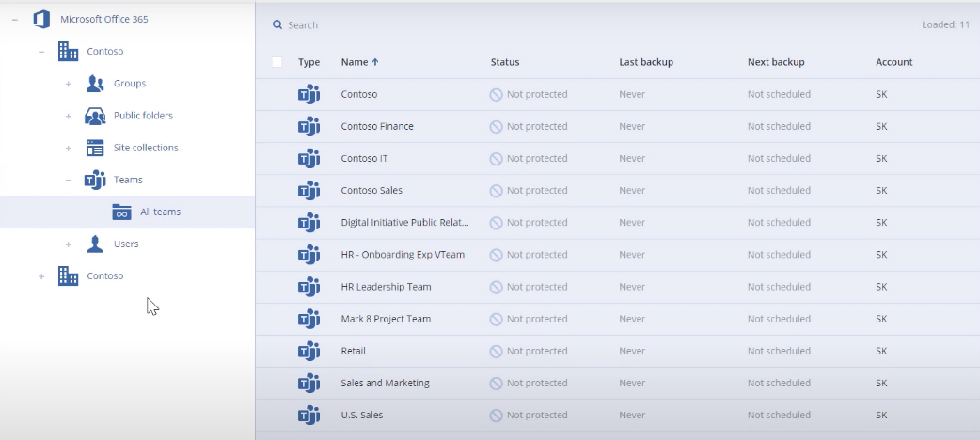Sort by the Account column header
This screenshot has height=440, width=980.
coord(894,62)
